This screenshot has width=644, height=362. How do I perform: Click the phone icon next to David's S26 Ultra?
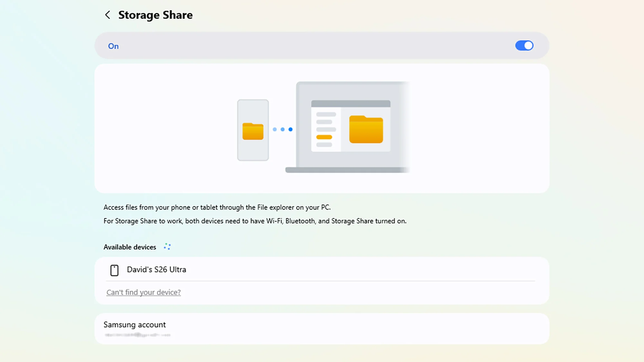pyautogui.click(x=114, y=270)
